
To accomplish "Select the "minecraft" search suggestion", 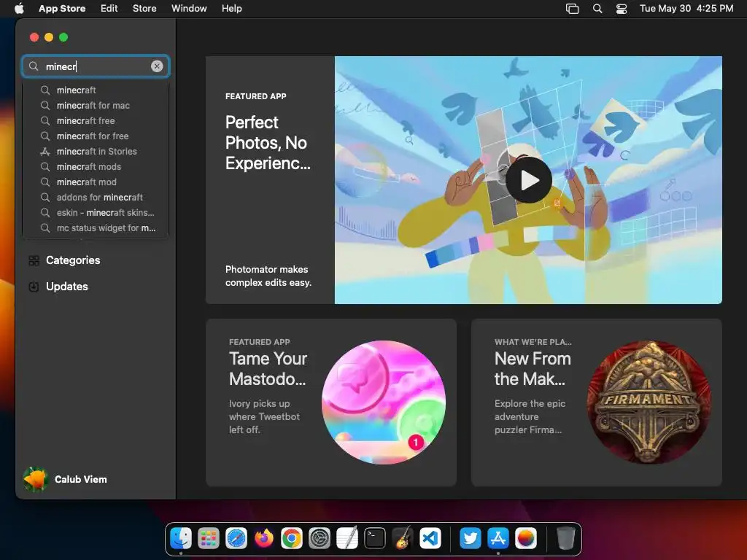I will pos(96,90).
